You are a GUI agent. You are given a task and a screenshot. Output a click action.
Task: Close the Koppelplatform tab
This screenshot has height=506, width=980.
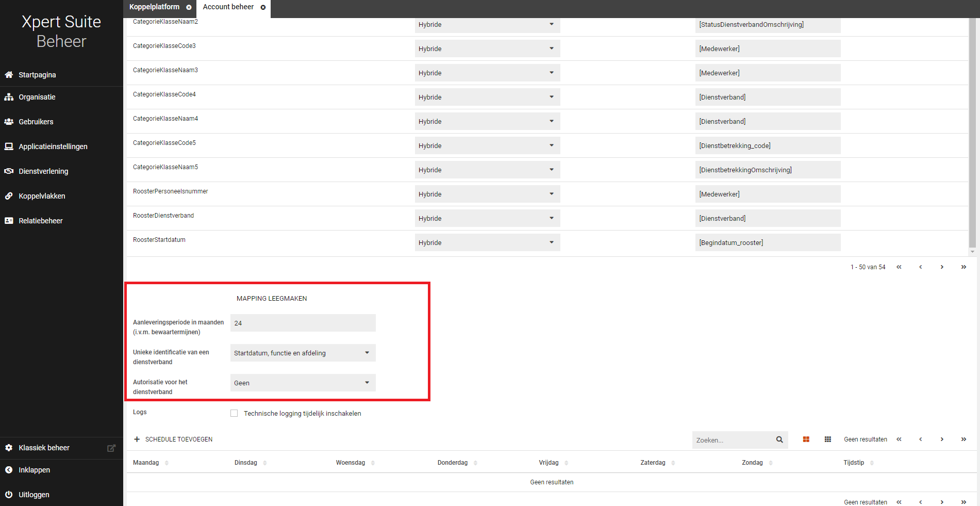[x=189, y=7]
